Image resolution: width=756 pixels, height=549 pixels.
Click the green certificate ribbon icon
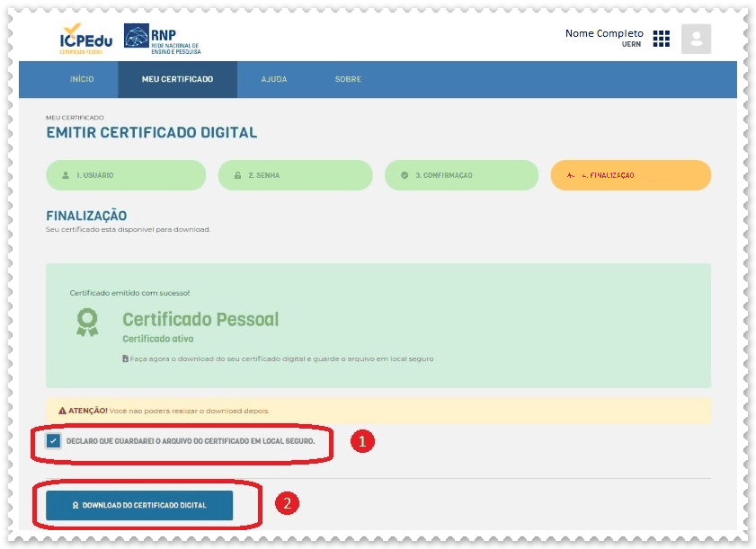(x=87, y=323)
